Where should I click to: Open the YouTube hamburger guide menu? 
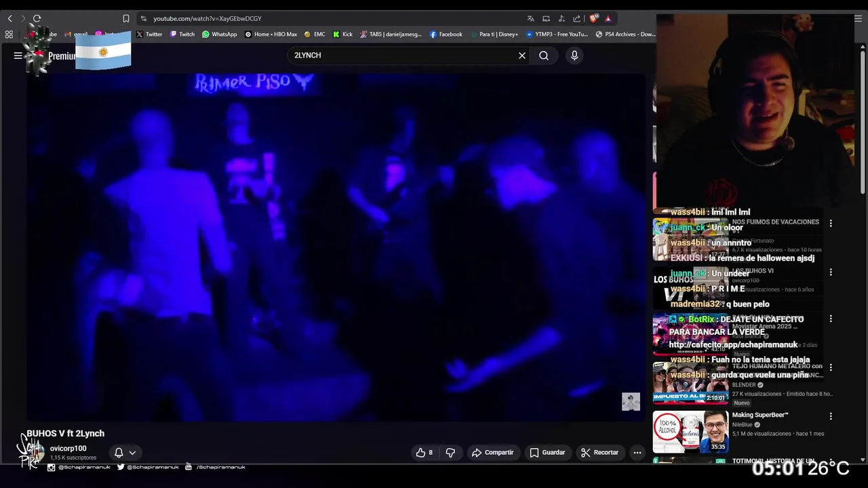coord(18,56)
